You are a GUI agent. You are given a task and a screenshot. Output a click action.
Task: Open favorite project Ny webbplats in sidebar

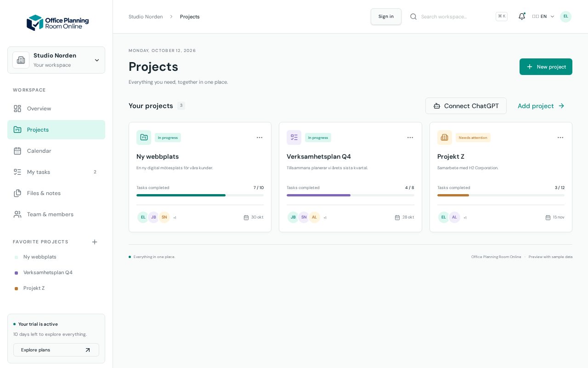[x=56, y=257]
